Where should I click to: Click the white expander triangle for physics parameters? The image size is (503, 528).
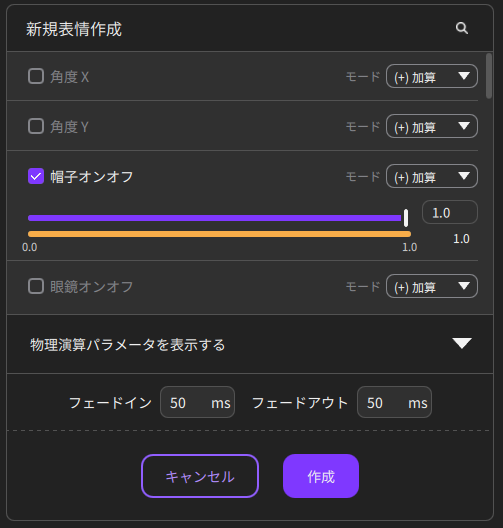(x=462, y=343)
